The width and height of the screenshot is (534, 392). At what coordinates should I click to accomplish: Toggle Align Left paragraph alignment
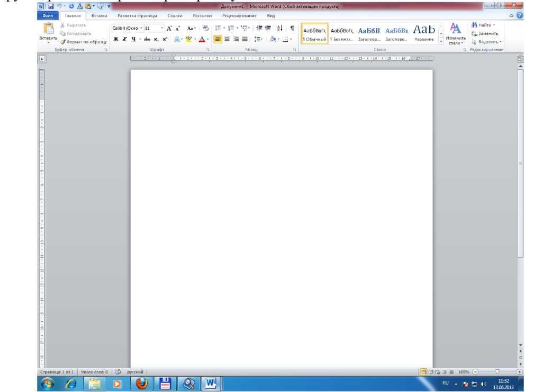[x=218, y=39]
